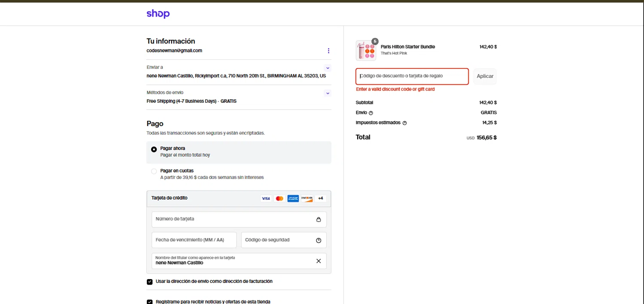The height and width of the screenshot is (304, 644).
Task: Select the Pagar en cuotas option
Action: [x=154, y=172]
